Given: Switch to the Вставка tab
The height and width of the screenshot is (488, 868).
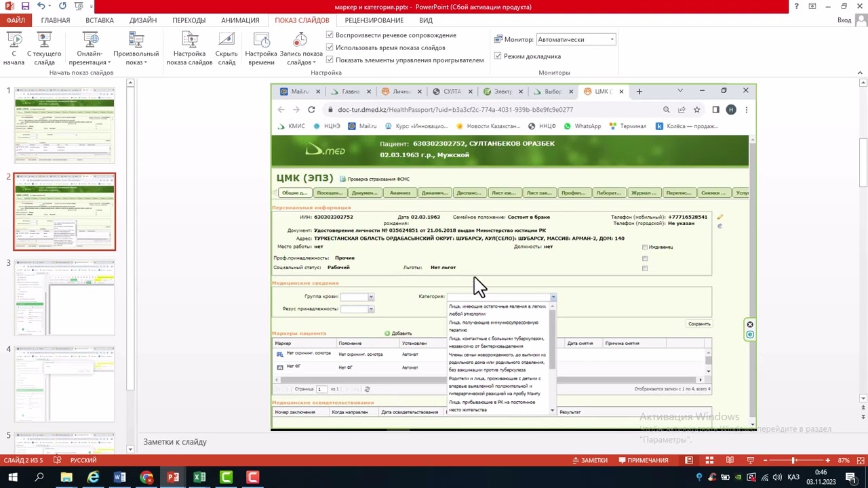Looking at the screenshot, I should (x=100, y=20).
